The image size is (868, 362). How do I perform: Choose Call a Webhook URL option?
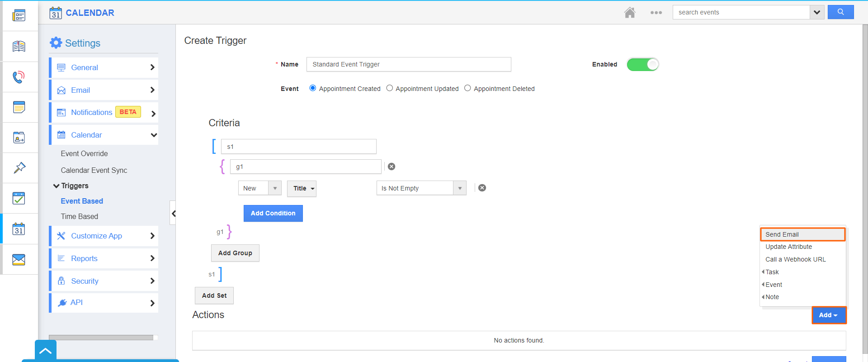coord(795,259)
